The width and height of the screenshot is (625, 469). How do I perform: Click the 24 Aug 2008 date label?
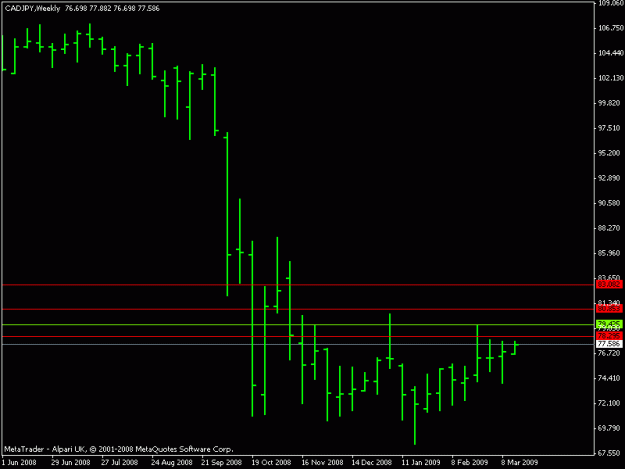coord(172,463)
